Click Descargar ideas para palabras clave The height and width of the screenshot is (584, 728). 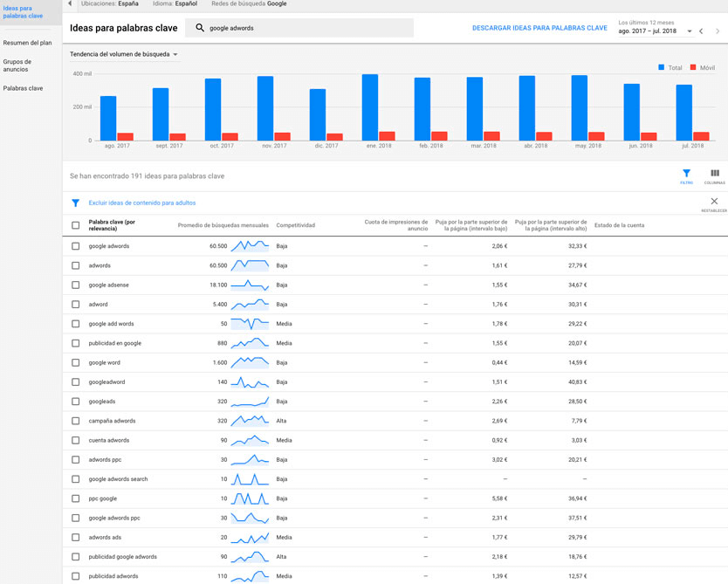[x=539, y=28]
